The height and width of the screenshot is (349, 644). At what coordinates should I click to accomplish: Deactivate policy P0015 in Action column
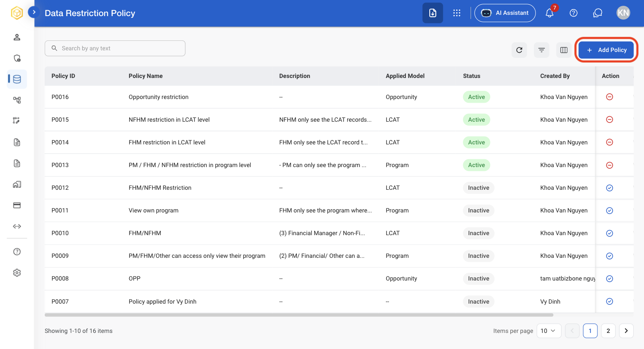pyautogui.click(x=609, y=120)
